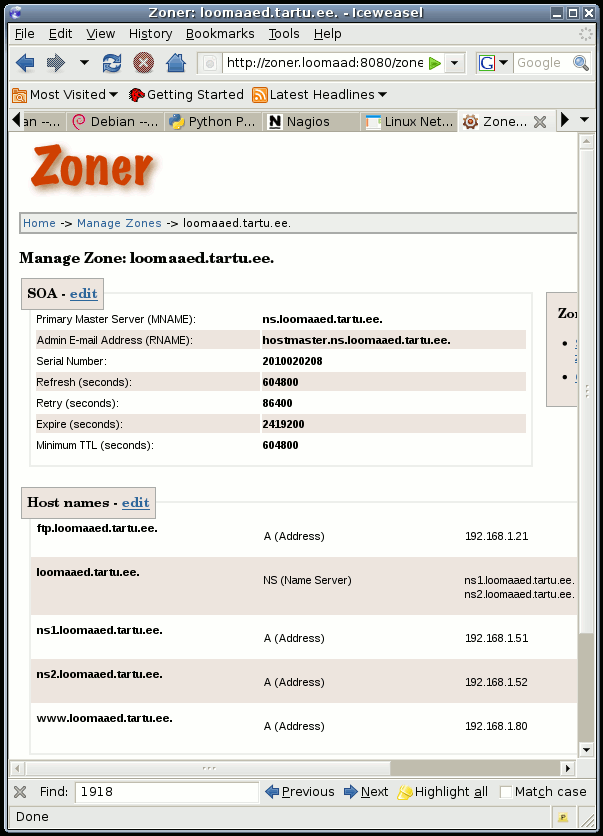Close the Zoner tab with its X
The width and height of the screenshot is (603, 836).
[x=540, y=122]
